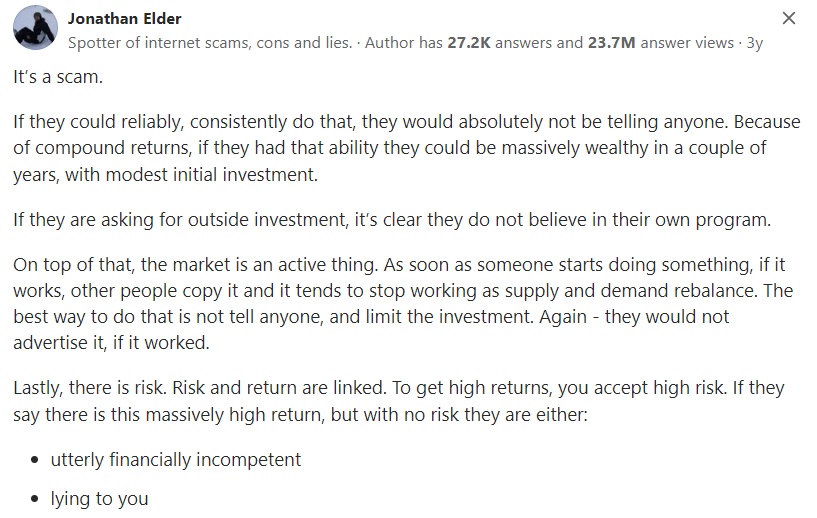Click the bullet dot before 'lying to you'
The image size is (817, 518).
35,499
